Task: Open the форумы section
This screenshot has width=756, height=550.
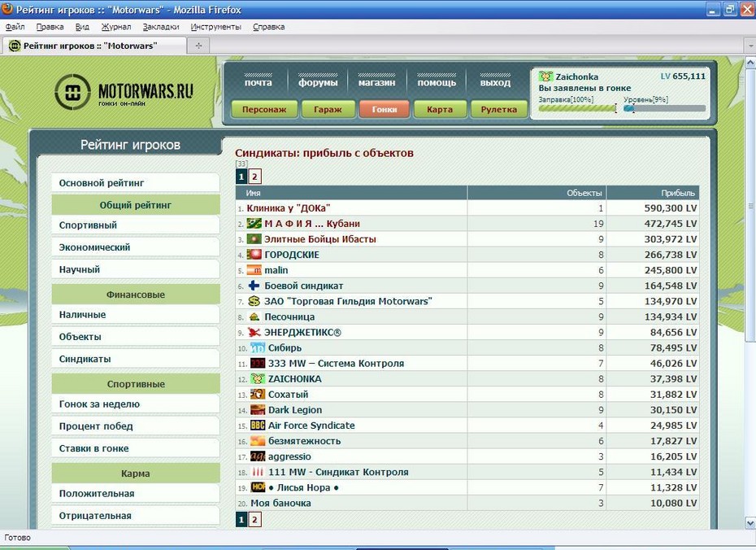Action: (x=318, y=82)
